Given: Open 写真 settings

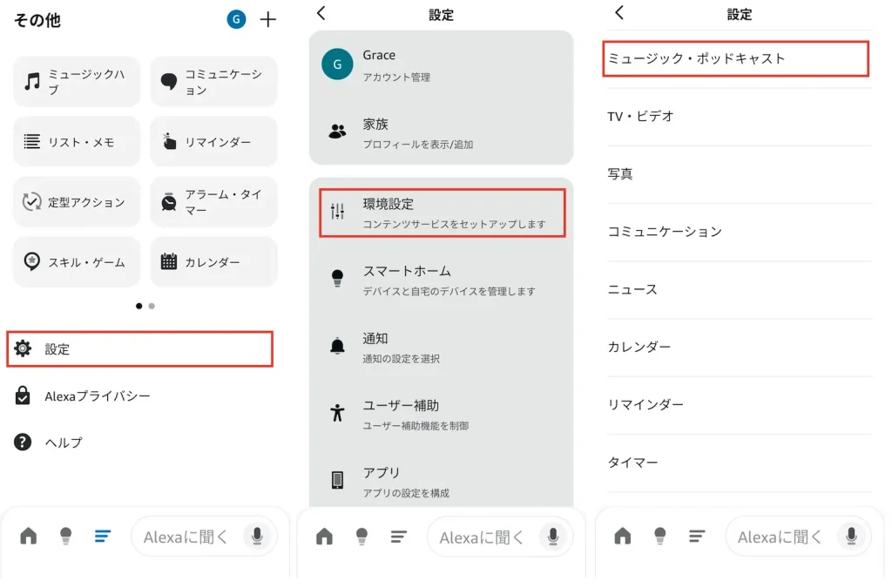Looking at the screenshot, I should (739, 174).
